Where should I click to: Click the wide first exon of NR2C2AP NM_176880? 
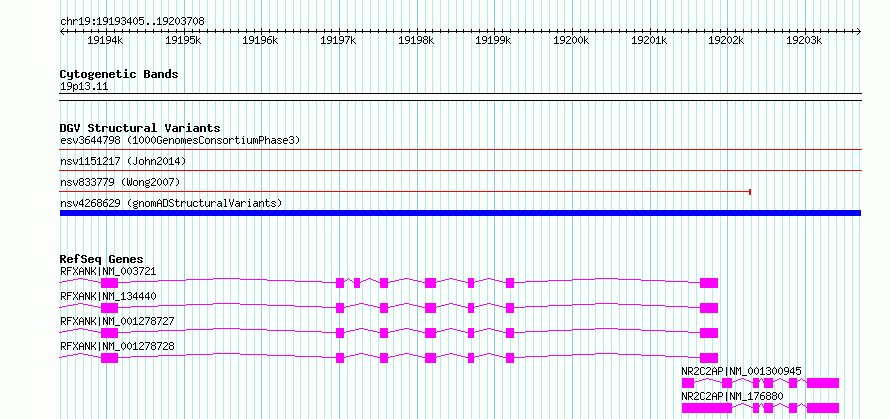pyautogui.click(x=707, y=408)
